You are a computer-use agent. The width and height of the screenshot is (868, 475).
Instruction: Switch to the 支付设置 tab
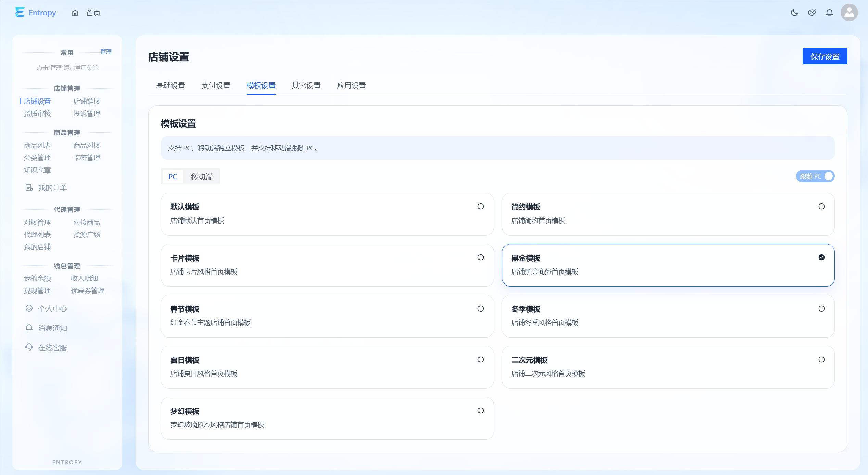pos(216,85)
